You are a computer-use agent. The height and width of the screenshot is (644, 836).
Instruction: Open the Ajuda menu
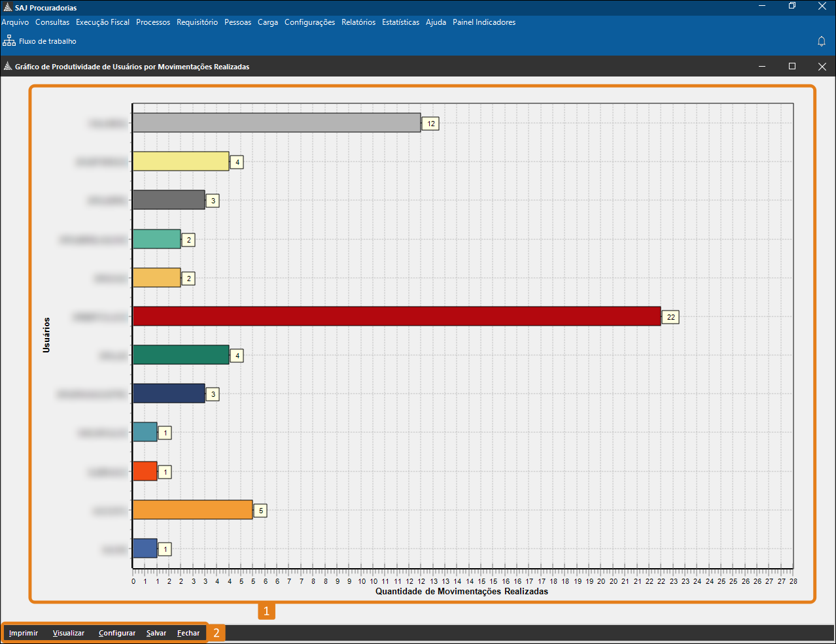pyautogui.click(x=436, y=22)
